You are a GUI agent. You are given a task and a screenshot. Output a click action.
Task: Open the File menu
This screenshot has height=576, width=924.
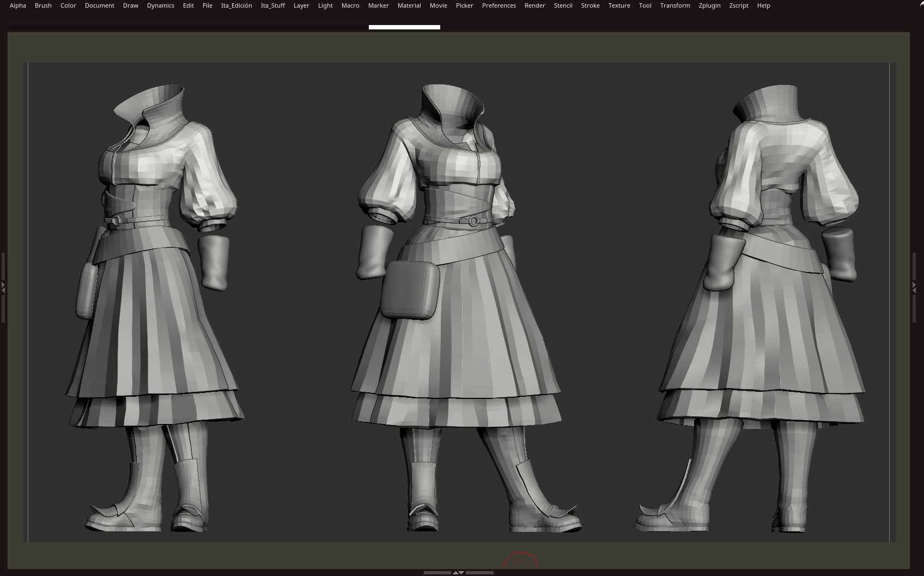[208, 5]
